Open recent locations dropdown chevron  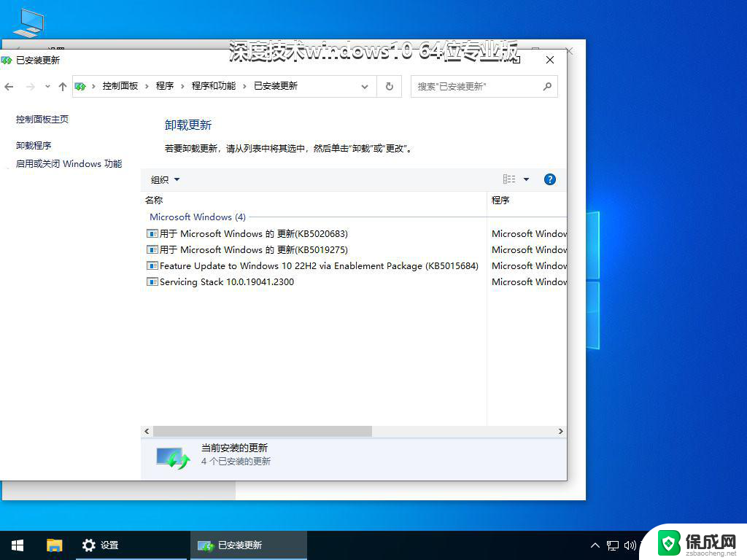(x=47, y=87)
